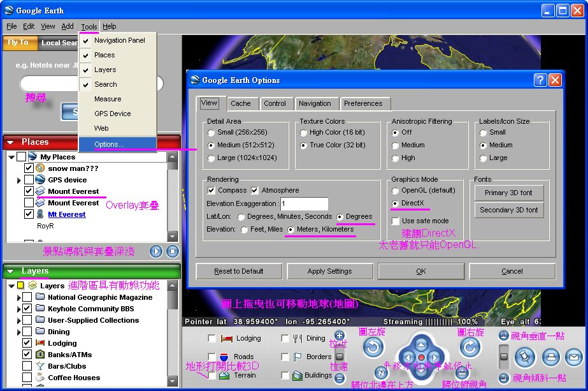This screenshot has width=588, height=391.
Task: Open Primary 3D font button
Action: (508, 193)
